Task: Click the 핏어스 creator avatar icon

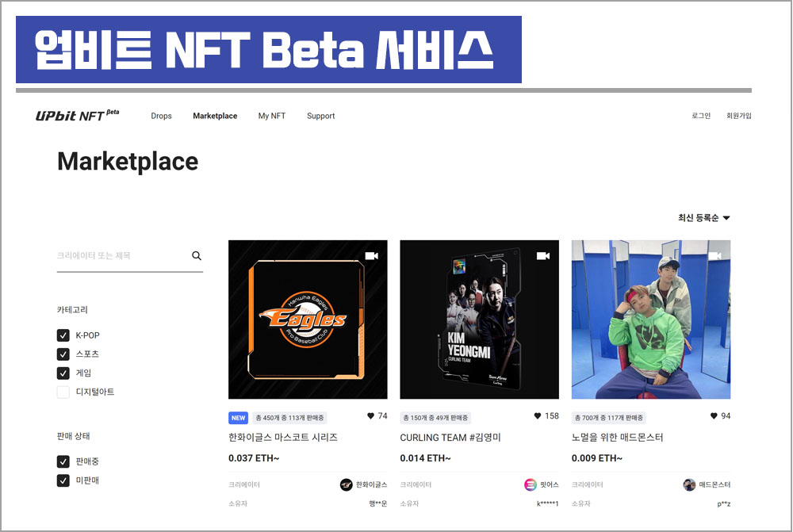Action: point(530,485)
